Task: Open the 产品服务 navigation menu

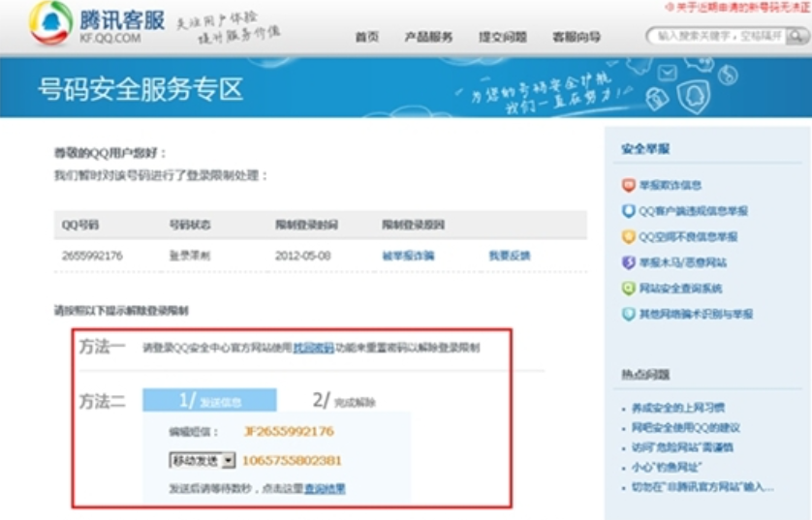Action: tap(428, 37)
